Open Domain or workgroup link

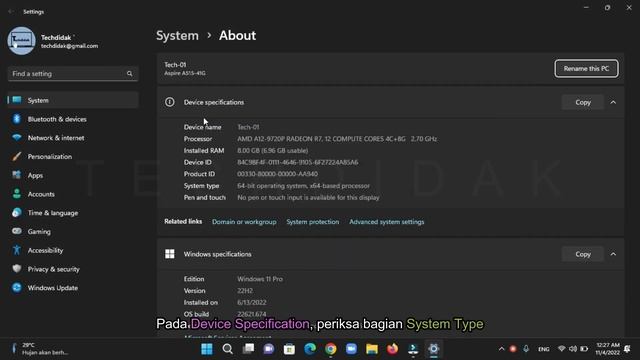click(x=244, y=222)
